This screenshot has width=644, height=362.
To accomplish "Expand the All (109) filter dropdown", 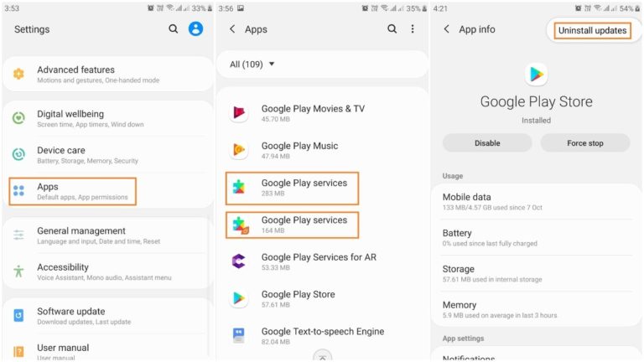I will [x=252, y=65].
